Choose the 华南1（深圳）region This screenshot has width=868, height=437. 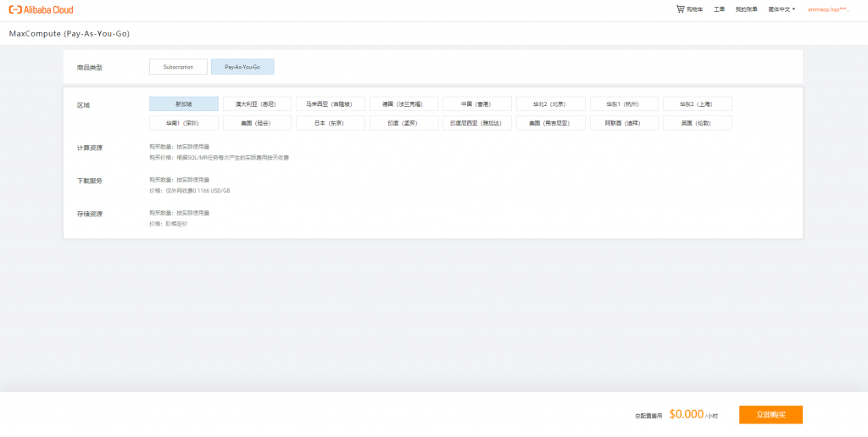pyautogui.click(x=184, y=123)
